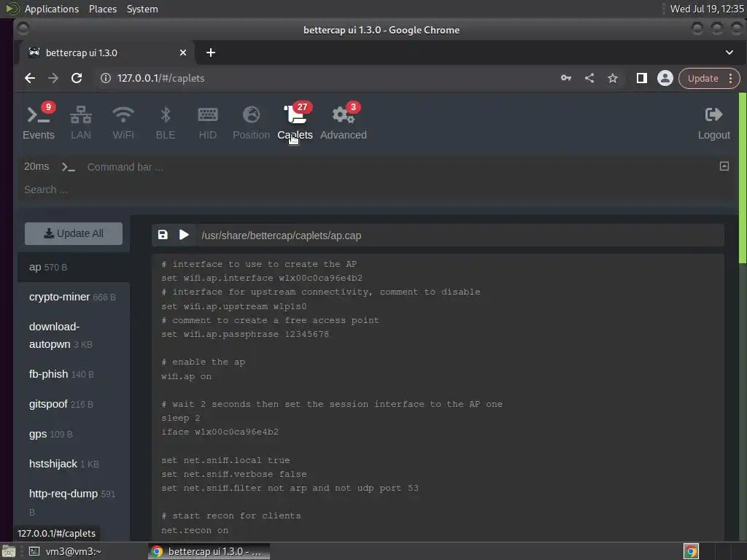Viewport: 747px width, 560px height.
Task: Select the crypto-miner caplet
Action: click(x=74, y=297)
